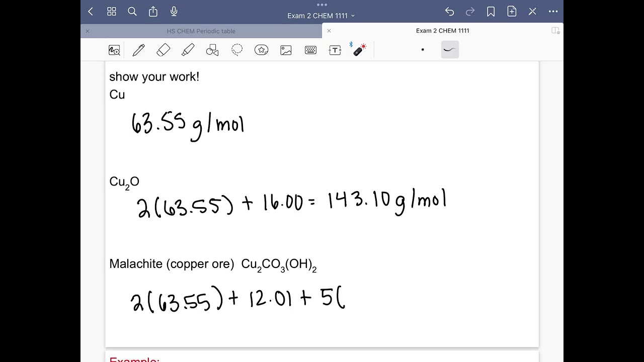Tap the 'show your work!' text

154,77
